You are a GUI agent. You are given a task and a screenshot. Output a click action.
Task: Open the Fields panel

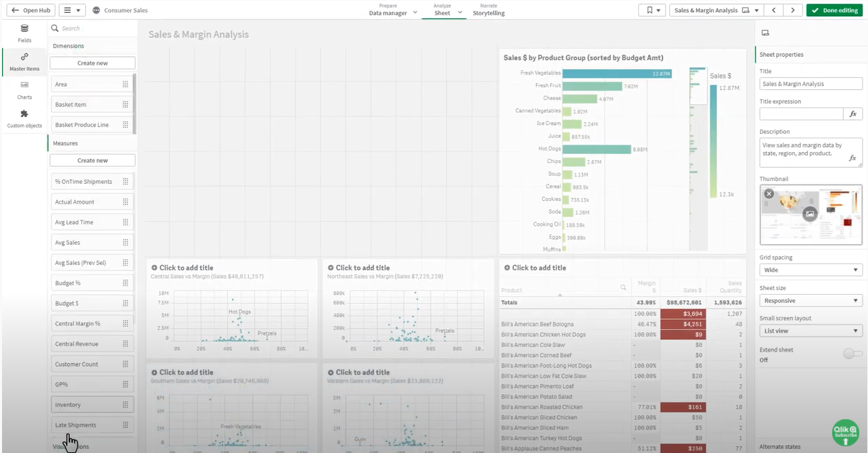click(24, 33)
